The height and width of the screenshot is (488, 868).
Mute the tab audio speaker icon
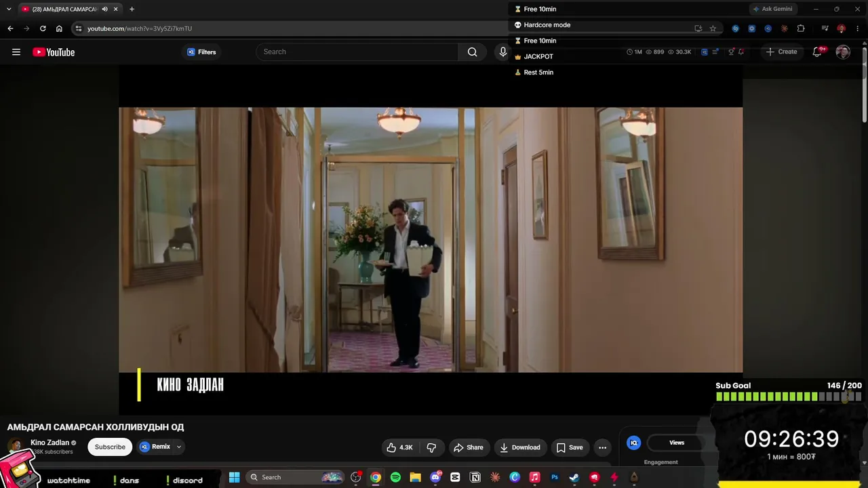pos(104,9)
